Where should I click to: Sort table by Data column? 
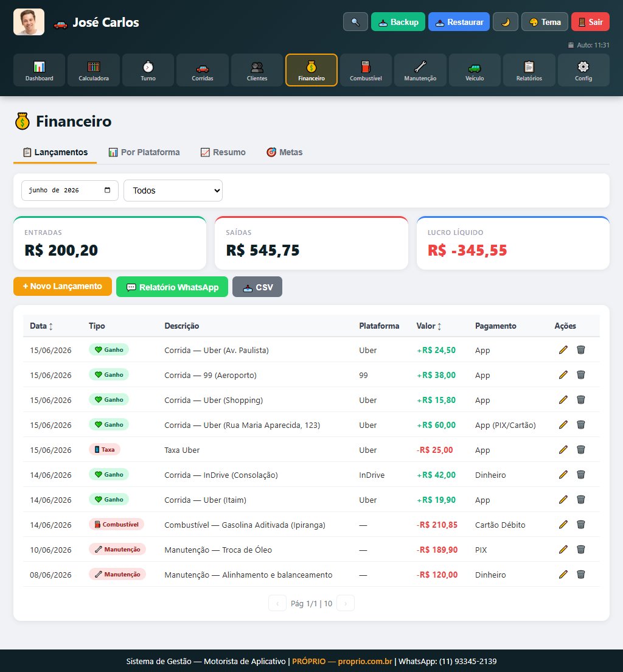click(41, 326)
